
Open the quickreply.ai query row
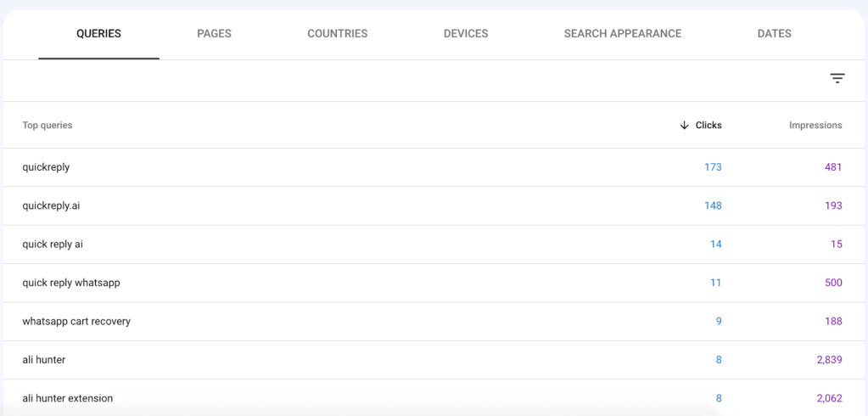click(x=51, y=205)
